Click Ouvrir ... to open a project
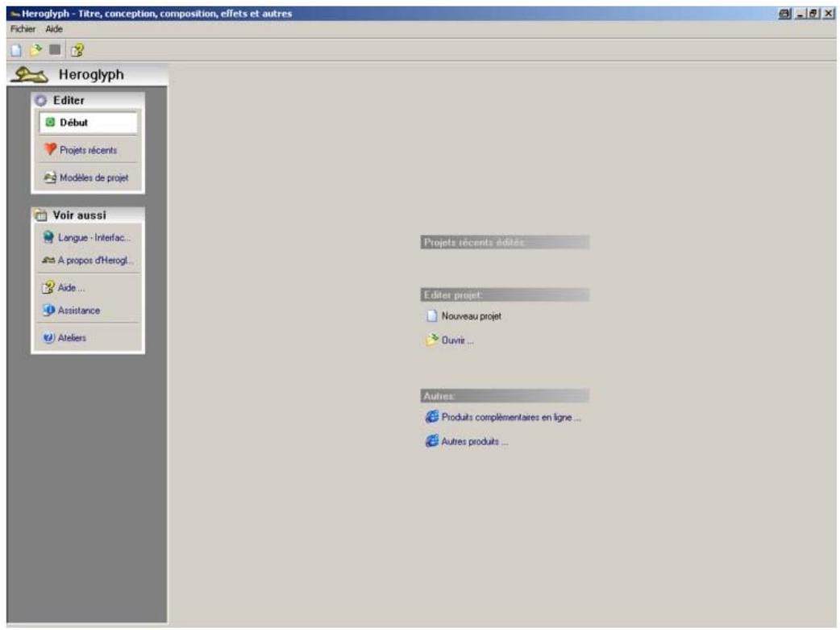 (x=458, y=340)
